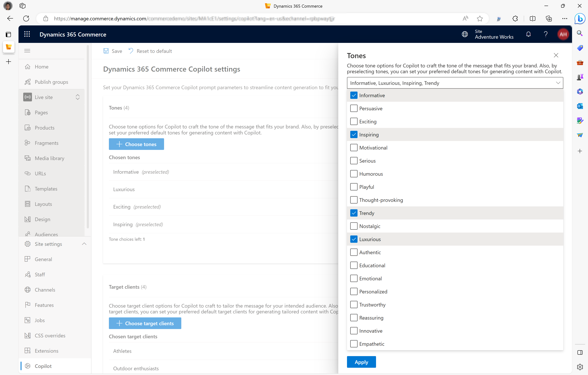Navigate to CSS overrides section
This screenshot has width=588, height=375.
point(50,335)
